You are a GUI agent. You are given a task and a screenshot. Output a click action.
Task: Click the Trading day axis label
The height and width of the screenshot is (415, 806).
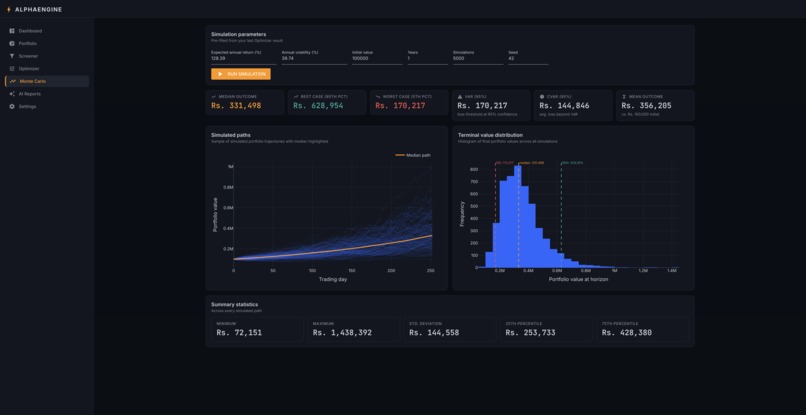[x=333, y=279]
